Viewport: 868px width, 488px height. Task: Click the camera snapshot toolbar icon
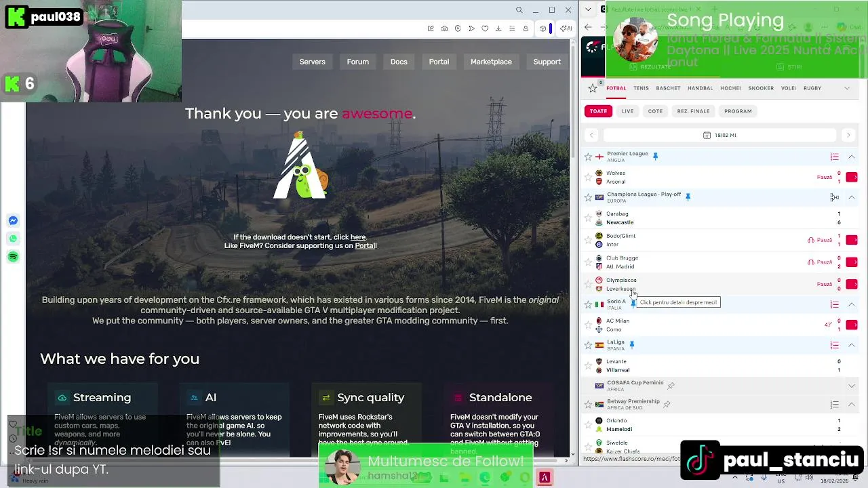(x=444, y=28)
